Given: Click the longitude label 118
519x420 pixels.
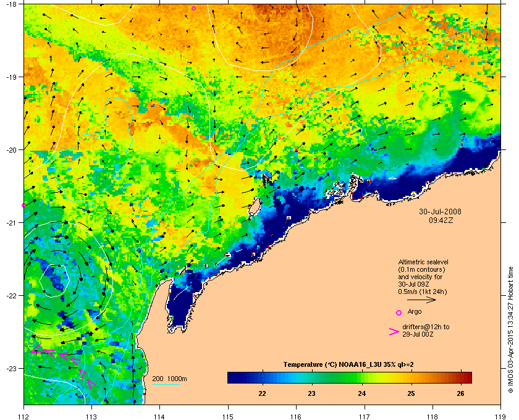Looking at the screenshot, I should click(432, 416).
